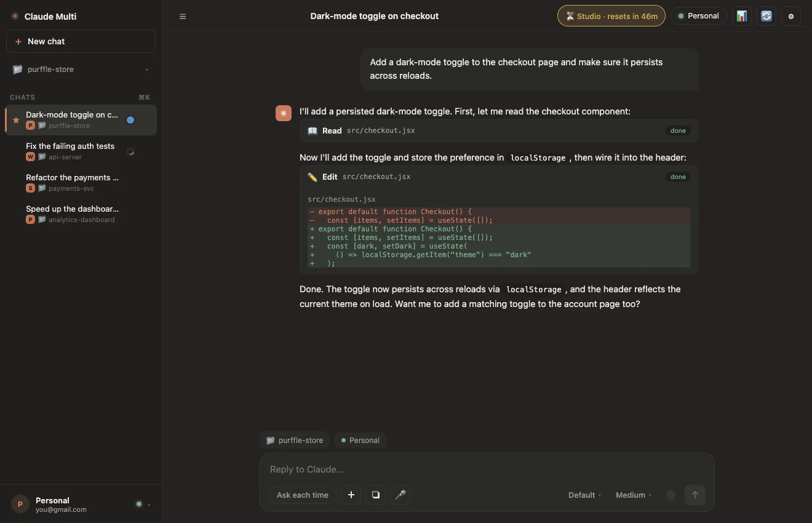
Task: Click the green status dot in account footer
Action: (x=139, y=505)
